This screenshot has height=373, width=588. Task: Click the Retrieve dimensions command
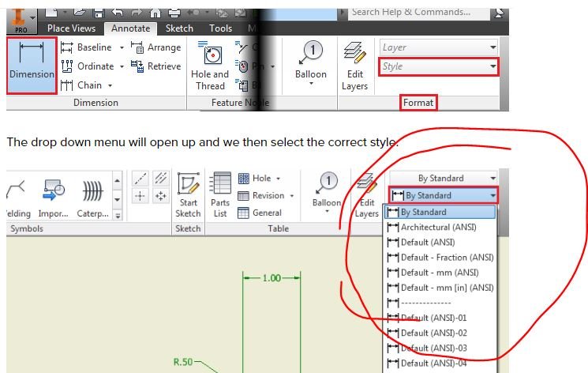156,66
